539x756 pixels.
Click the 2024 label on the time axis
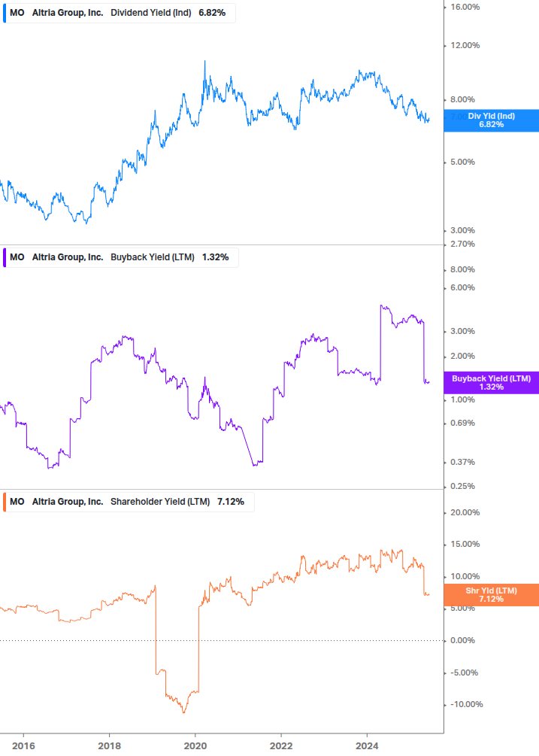pyautogui.click(x=367, y=746)
